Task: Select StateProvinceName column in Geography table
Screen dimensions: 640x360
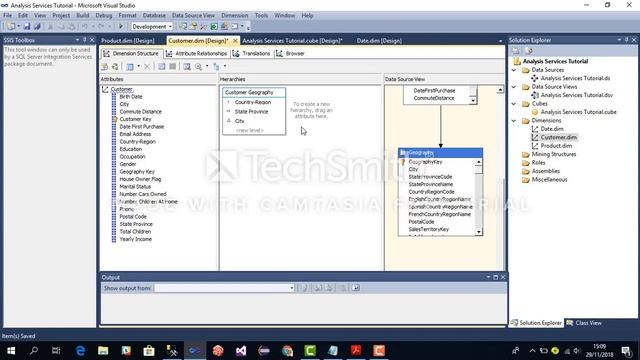Action: (x=431, y=184)
